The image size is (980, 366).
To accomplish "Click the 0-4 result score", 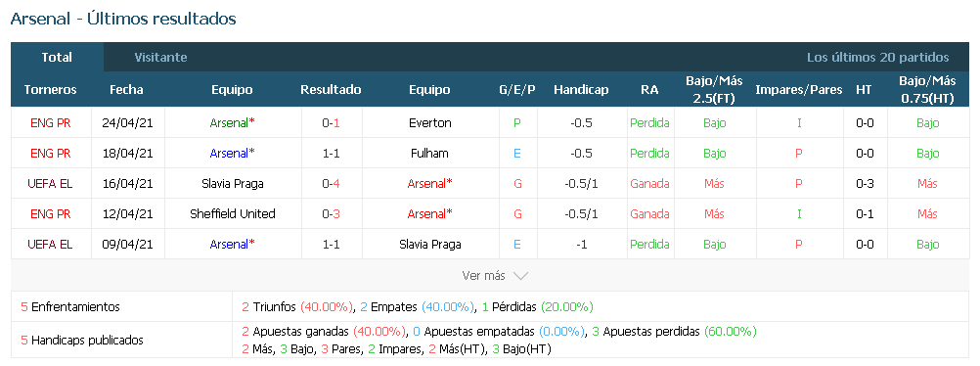I will click(332, 184).
